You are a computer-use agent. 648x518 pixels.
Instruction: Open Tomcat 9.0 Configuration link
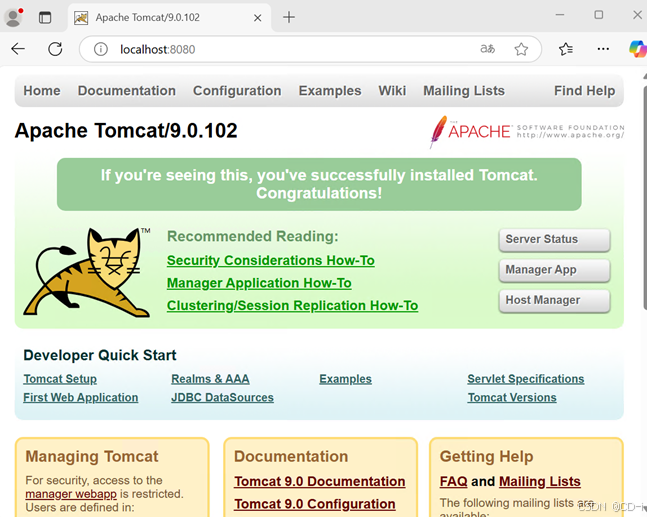[315, 504]
